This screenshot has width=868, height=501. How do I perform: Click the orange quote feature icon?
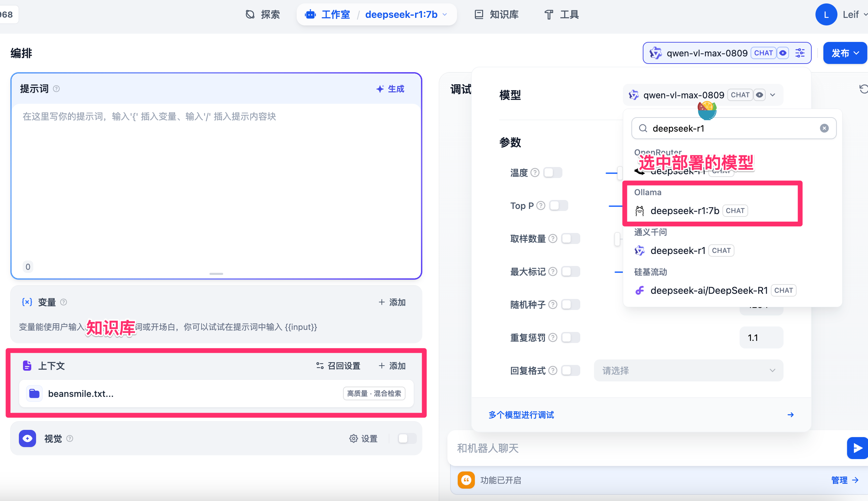point(466,480)
